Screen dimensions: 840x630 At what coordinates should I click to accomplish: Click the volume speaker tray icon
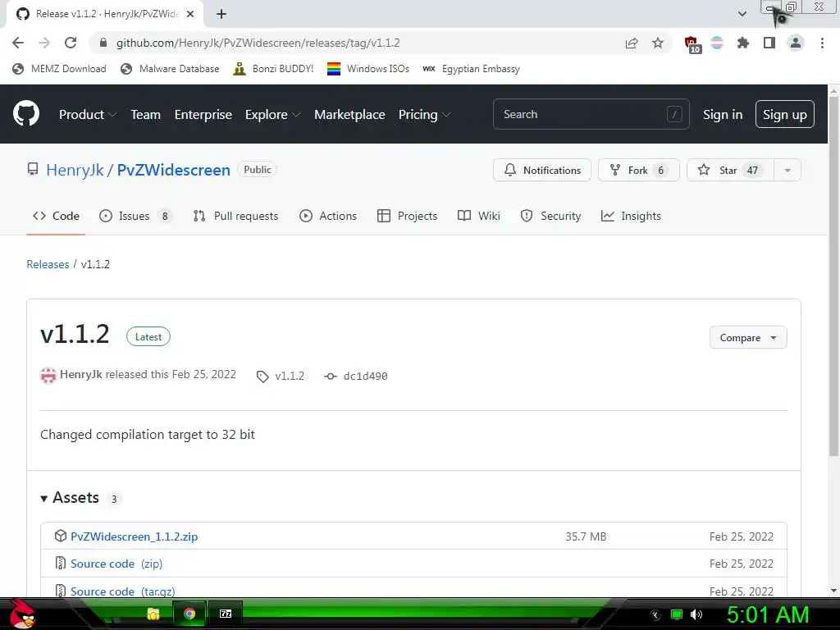coord(696,614)
